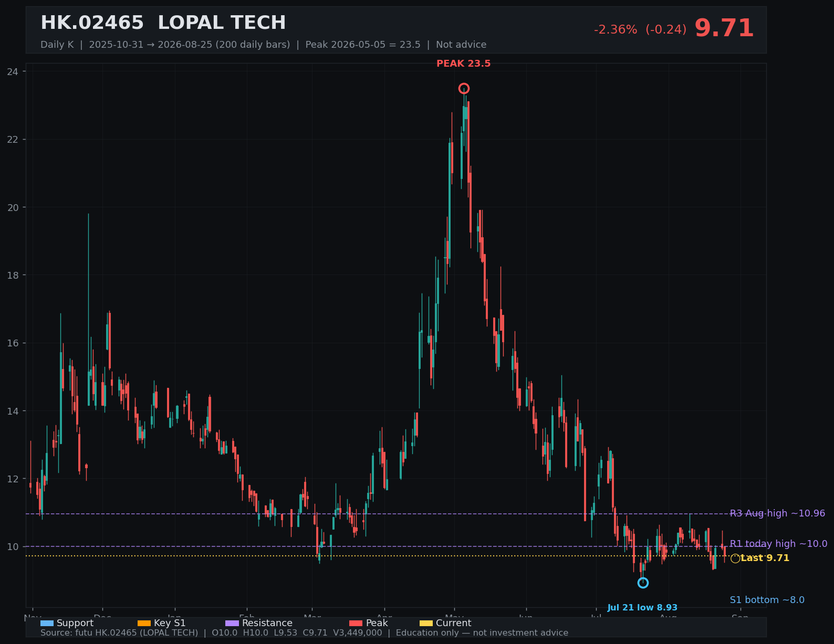This screenshot has width=834, height=644.
Task: Click the large 9.71 price in header
Action: coord(724,28)
